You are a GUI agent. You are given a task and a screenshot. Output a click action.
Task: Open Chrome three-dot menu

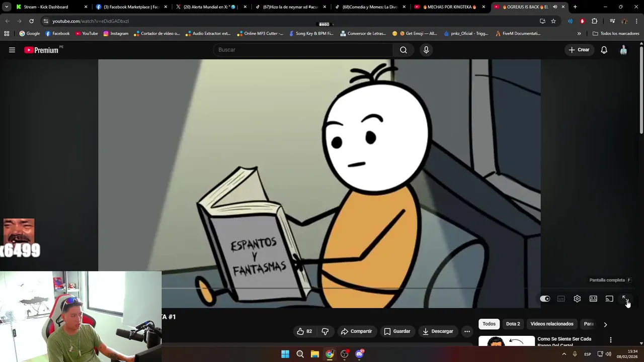click(636, 21)
